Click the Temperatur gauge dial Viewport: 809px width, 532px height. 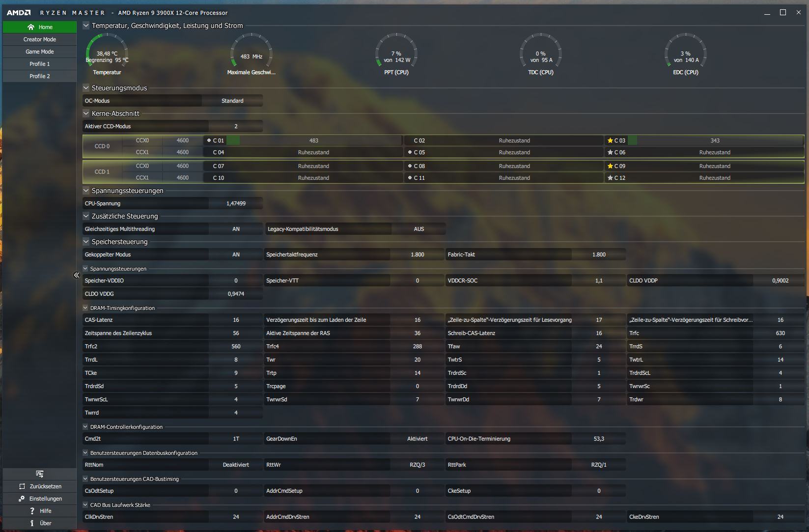click(x=107, y=51)
